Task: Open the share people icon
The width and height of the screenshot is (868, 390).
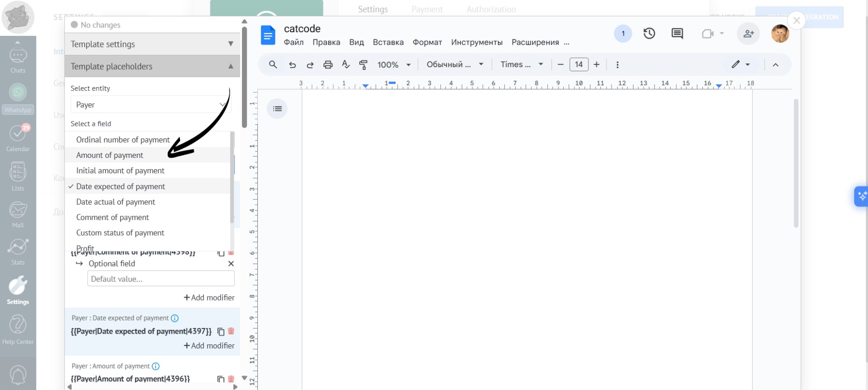Action: point(748,34)
